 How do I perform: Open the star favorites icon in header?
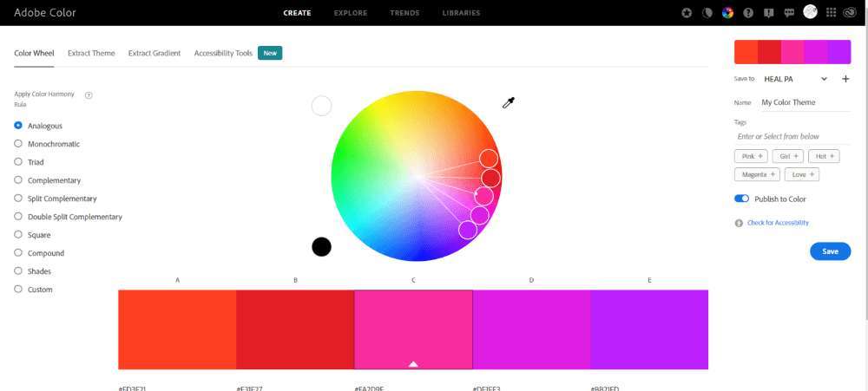687,13
